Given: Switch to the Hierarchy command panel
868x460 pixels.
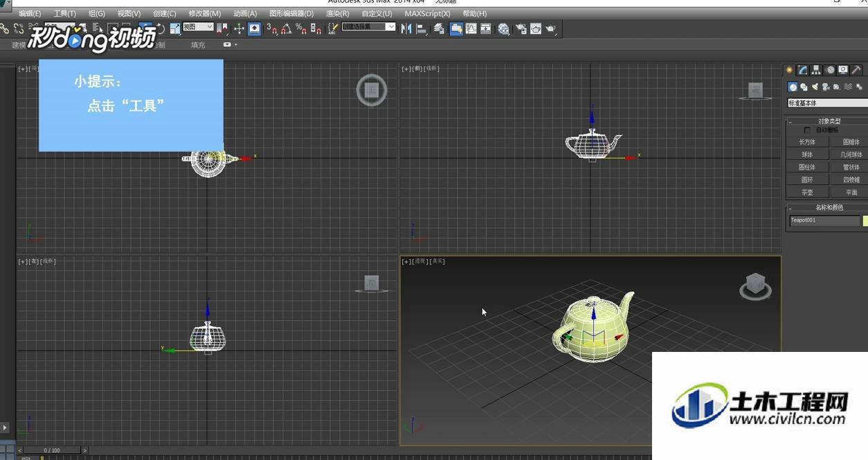Looking at the screenshot, I should coord(816,70).
